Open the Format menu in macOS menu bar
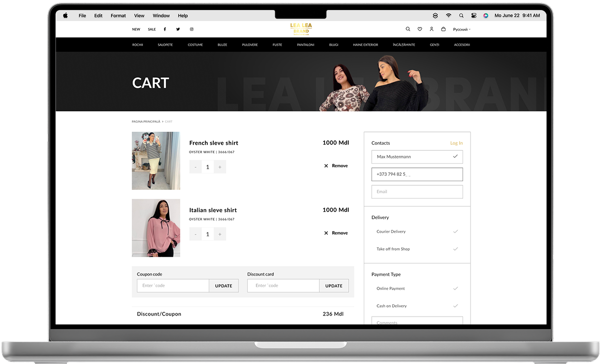 click(118, 15)
